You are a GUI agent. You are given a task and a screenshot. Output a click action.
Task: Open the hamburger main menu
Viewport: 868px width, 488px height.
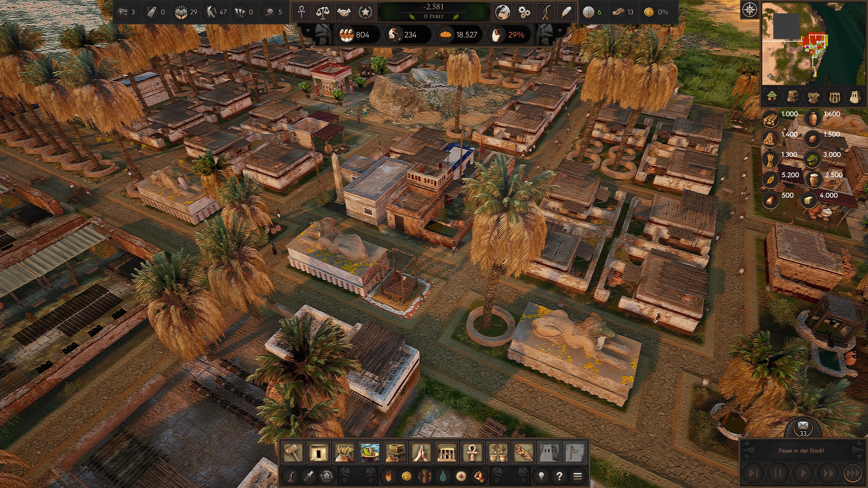[x=578, y=476]
